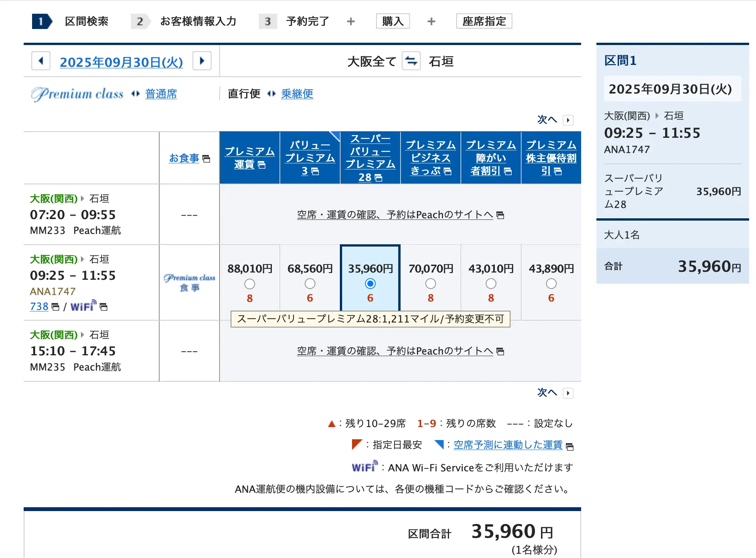Go to previous date arrow button

pos(41,61)
